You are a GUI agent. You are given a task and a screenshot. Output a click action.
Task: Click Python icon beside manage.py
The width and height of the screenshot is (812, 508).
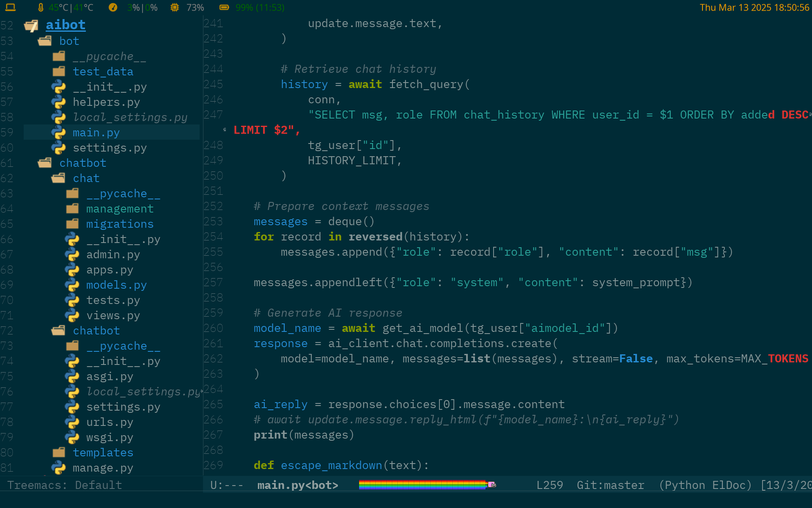pos(58,468)
